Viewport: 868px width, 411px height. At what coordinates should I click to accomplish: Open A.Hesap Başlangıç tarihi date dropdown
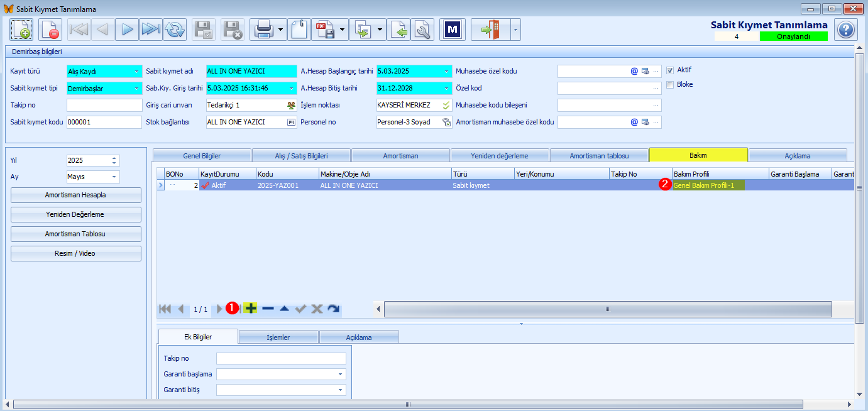tap(446, 71)
